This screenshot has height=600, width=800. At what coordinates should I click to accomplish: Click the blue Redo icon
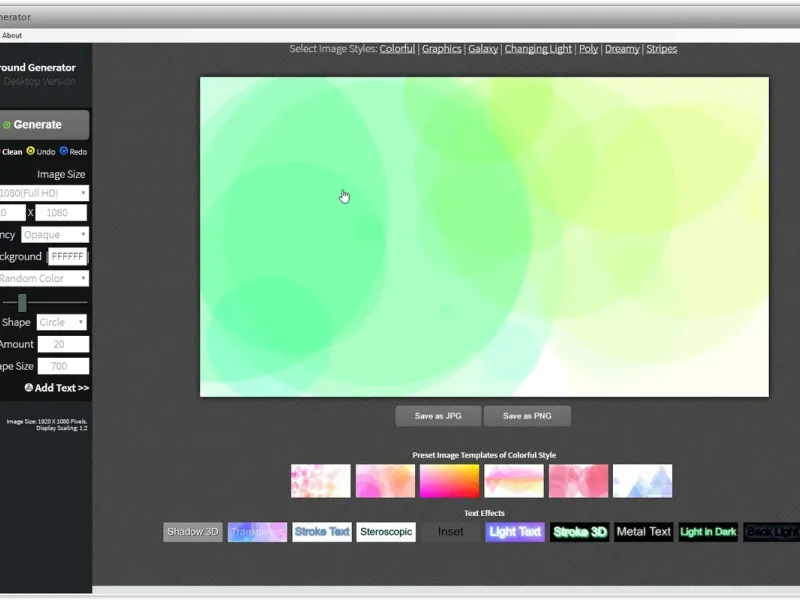click(x=64, y=151)
